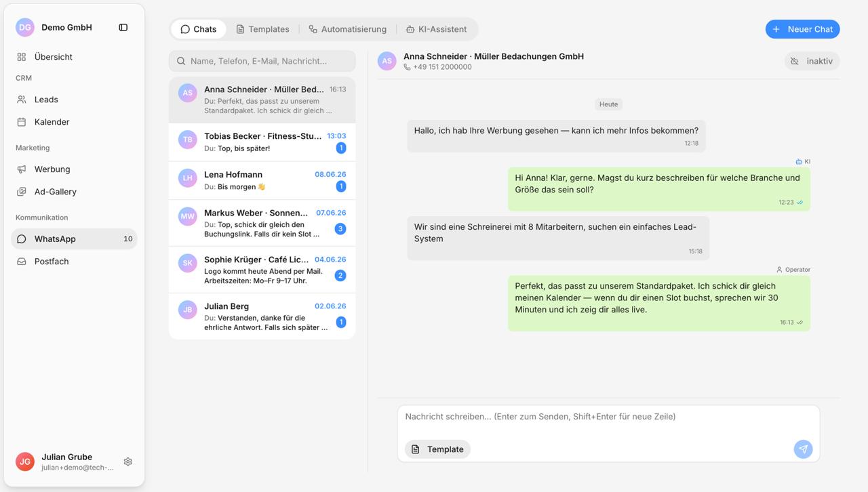
Task: Click the TB avatar of Tobias Becker
Action: pos(188,140)
